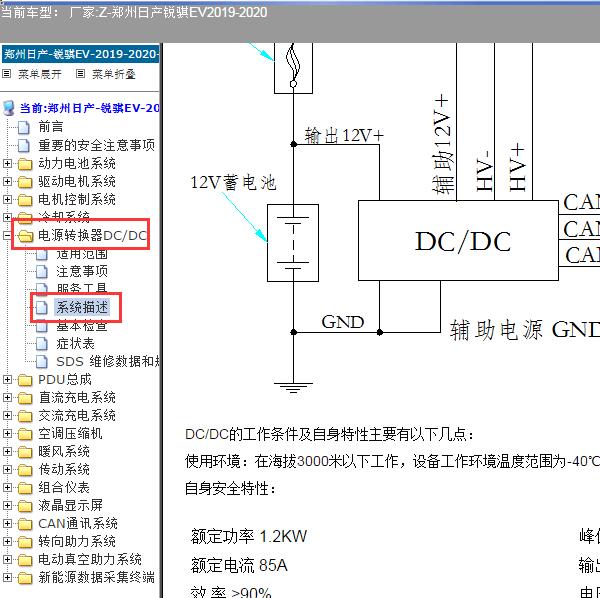Expand the 电机控制系统 tree node
Viewport: 600px width, 598px height.
click(x=7, y=200)
